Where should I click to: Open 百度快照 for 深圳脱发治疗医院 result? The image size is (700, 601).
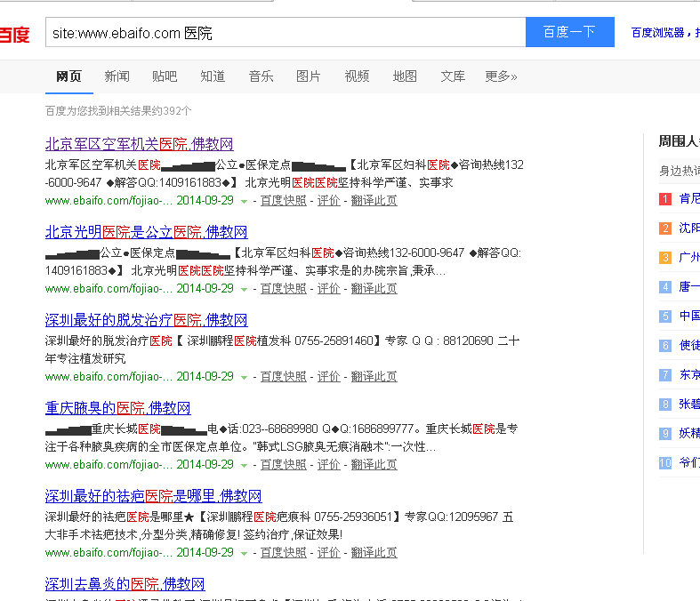(x=284, y=377)
